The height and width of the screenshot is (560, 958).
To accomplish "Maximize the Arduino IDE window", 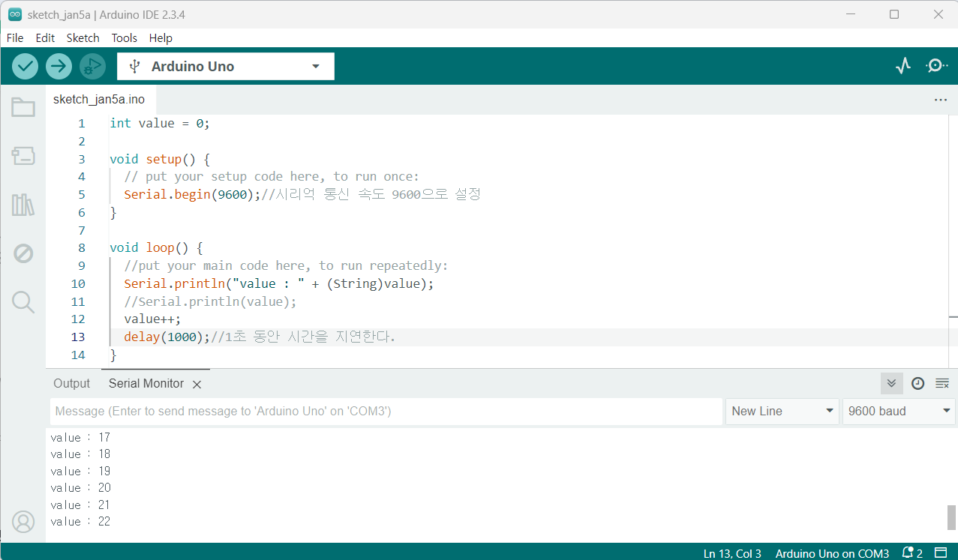I will tap(894, 14).
